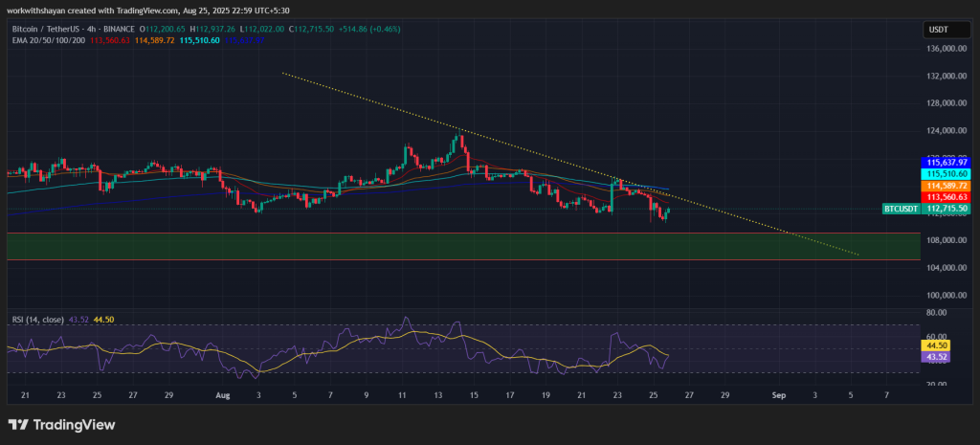The image size is (980, 445).
Task: Click the cyan 115,510.60 EMA price label
Action: 946,174
